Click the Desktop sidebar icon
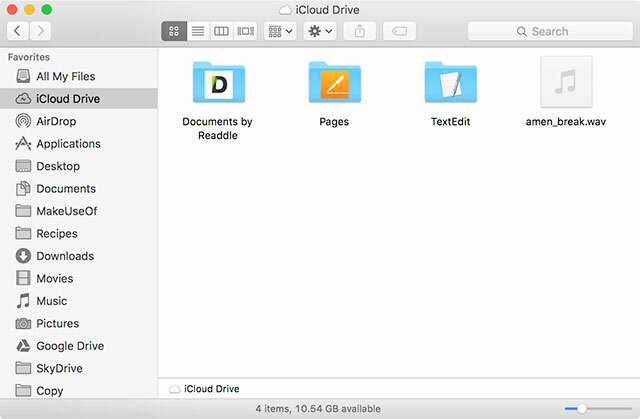This screenshot has height=419, width=640. tap(23, 166)
